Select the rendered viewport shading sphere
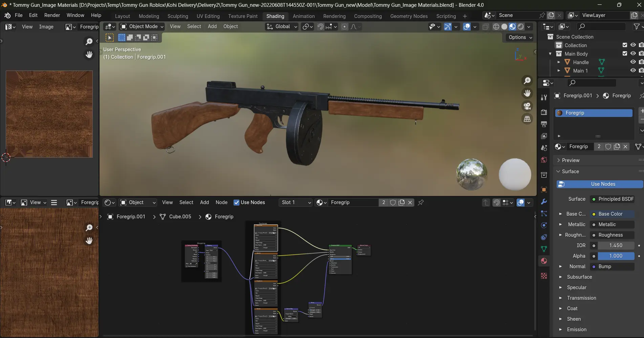Screen dimensions: 644x338 tap(521, 26)
